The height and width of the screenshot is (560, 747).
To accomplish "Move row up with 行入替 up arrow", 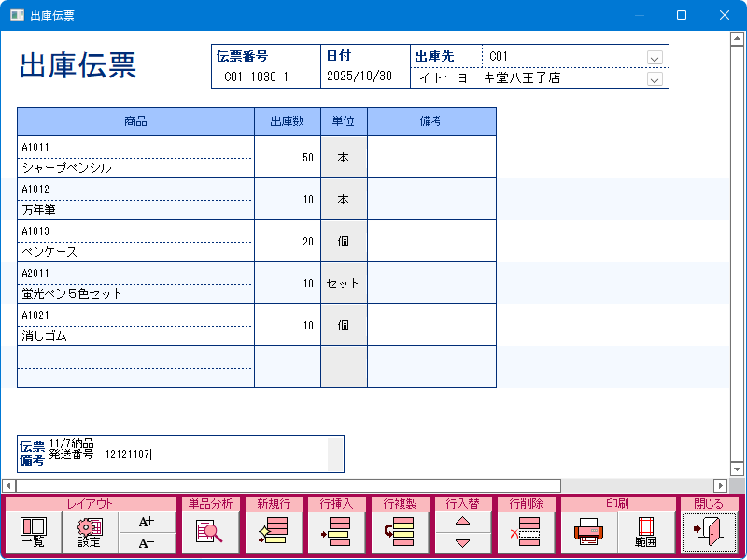I will click(x=462, y=523).
